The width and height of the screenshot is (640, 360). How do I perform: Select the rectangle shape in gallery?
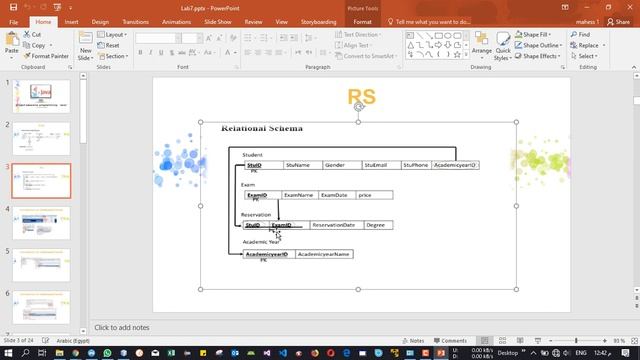point(438,36)
